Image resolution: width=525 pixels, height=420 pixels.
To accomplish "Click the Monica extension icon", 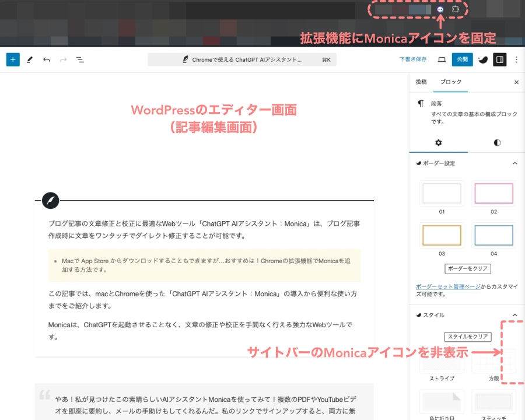I will (440, 9).
